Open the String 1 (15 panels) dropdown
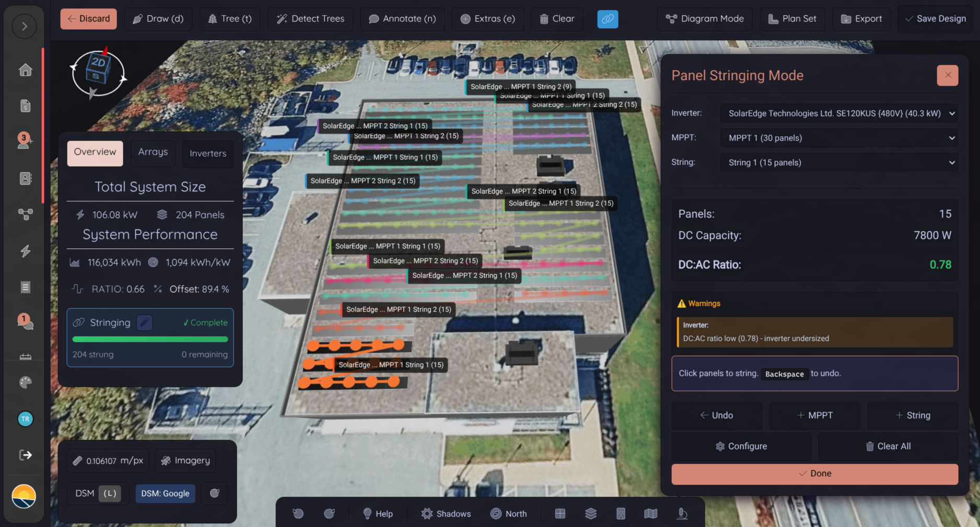Screen dimensions: 980x527 (838, 163)
